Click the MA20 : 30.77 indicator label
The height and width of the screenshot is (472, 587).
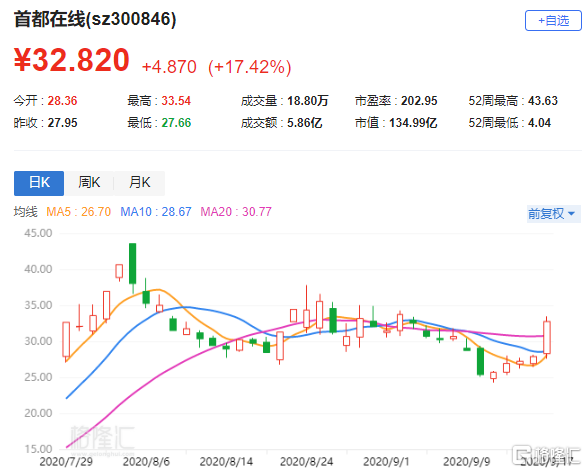click(x=236, y=212)
